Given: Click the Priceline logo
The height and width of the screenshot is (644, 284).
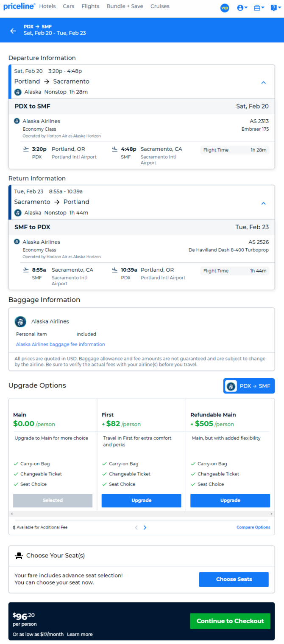Looking at the screenshot, I should 19,7.
